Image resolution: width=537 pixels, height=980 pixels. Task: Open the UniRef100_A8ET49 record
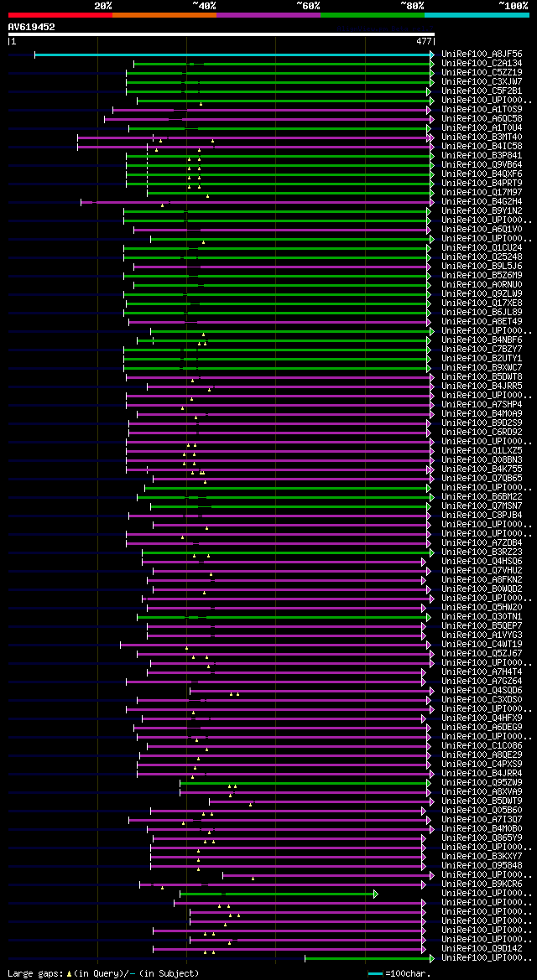482,322
